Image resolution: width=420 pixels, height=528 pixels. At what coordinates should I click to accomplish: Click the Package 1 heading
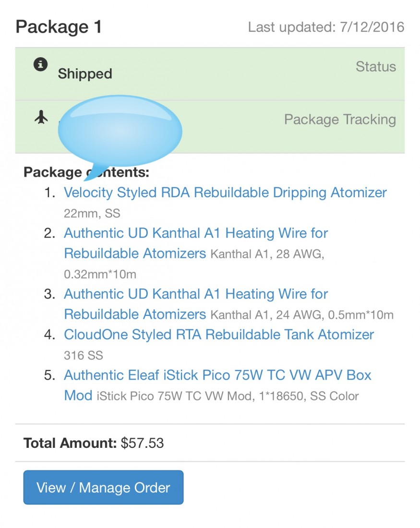click(59, 27)
